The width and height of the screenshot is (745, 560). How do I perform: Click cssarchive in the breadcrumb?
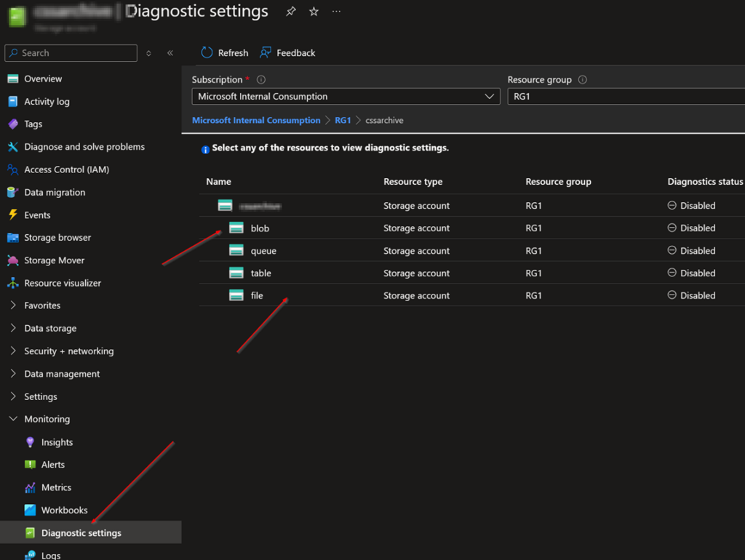click(x=384, y=121)
